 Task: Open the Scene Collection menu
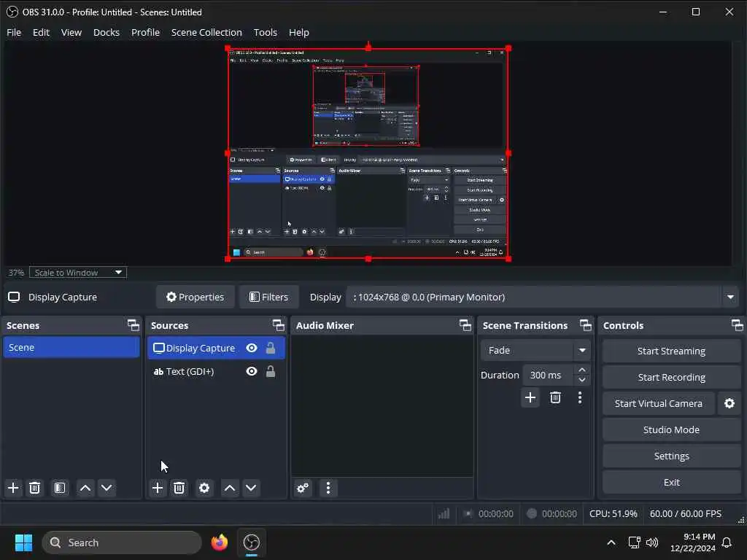pyautogui.click(x=206, y=32)
